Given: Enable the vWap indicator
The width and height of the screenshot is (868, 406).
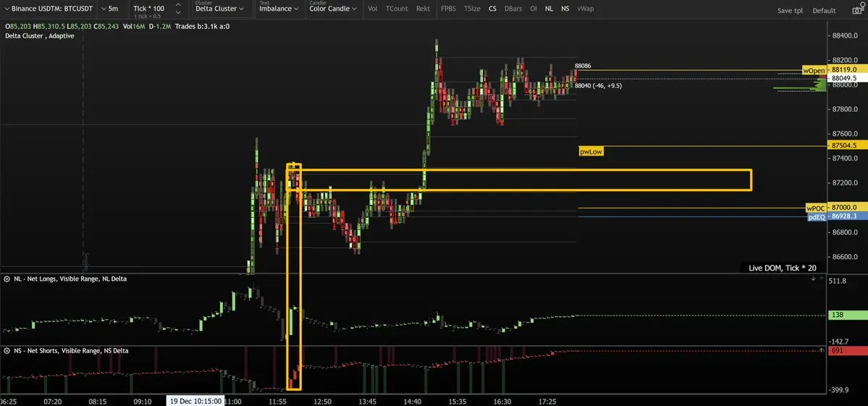Looking at the screenshot, I should (x=585, y=9).
